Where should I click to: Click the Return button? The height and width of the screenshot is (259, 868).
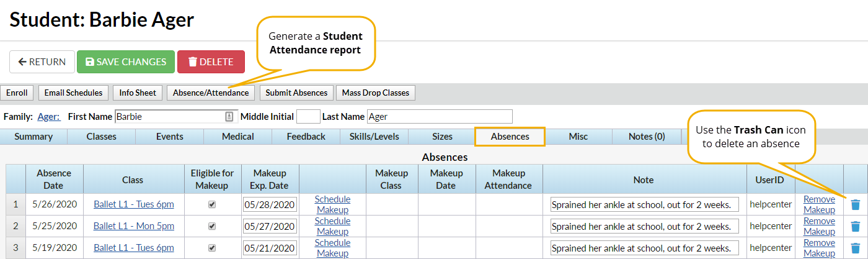[x=42, y=61]
